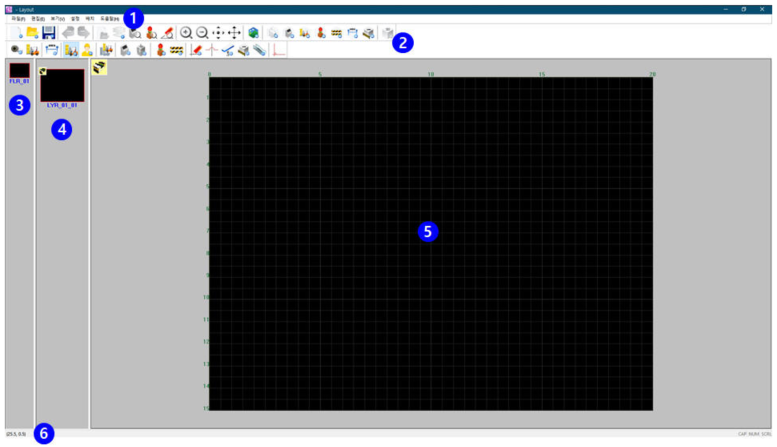Viewport: 777px width, 447px height.
Task: Toggle the yellow view icon above the canvas
Action: pos(100,66)
